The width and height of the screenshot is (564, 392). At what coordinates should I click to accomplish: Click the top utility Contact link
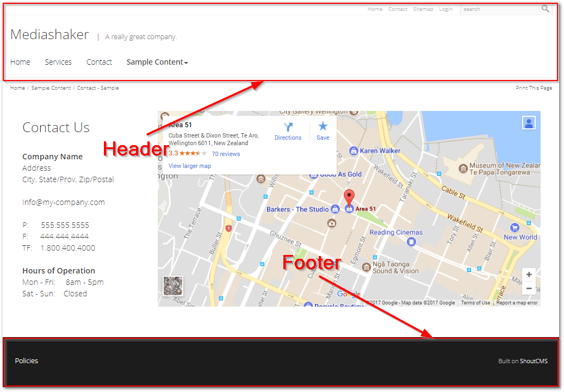[x=398, y=9]
